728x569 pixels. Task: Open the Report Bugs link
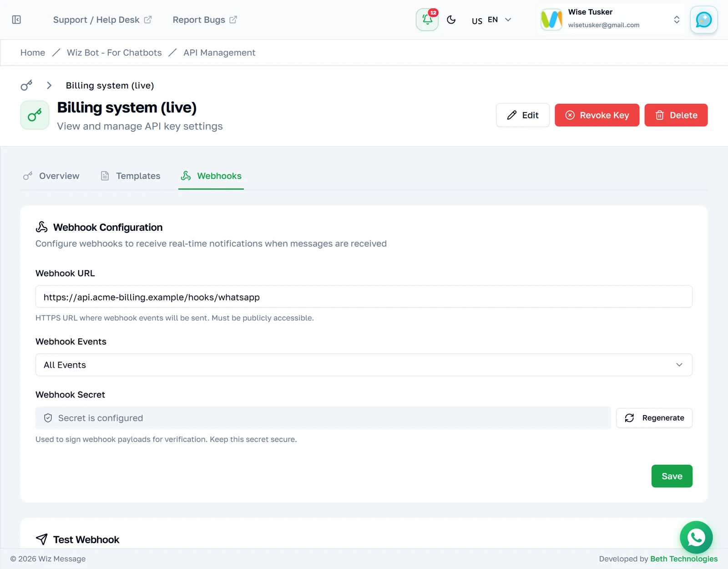[x=205, y=20]
